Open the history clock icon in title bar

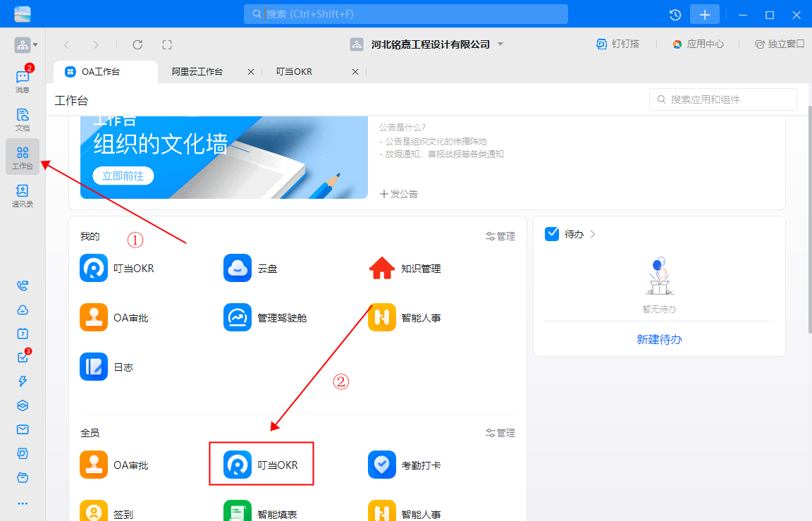pos(675,14)
